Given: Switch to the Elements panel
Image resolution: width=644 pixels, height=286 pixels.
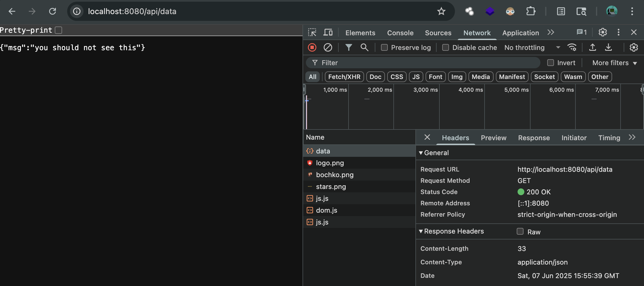Looking at the screenshot, I should [x=360, y=33].
